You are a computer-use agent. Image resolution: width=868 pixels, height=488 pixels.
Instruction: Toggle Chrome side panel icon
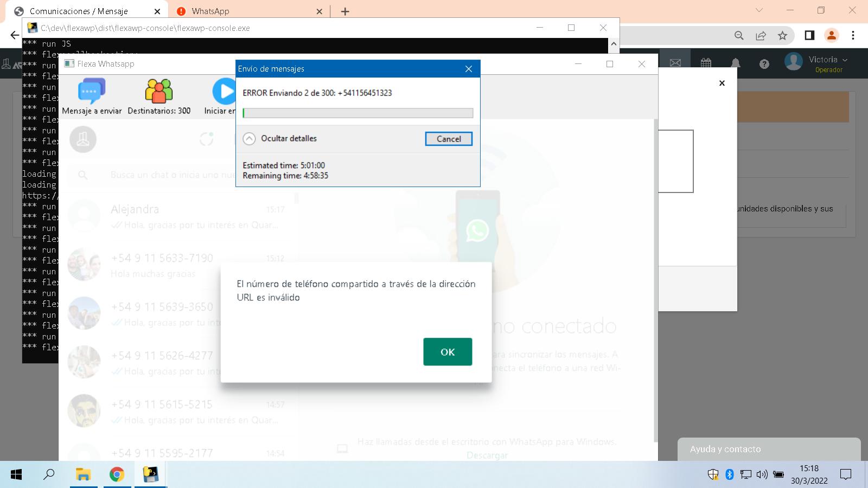809,35
